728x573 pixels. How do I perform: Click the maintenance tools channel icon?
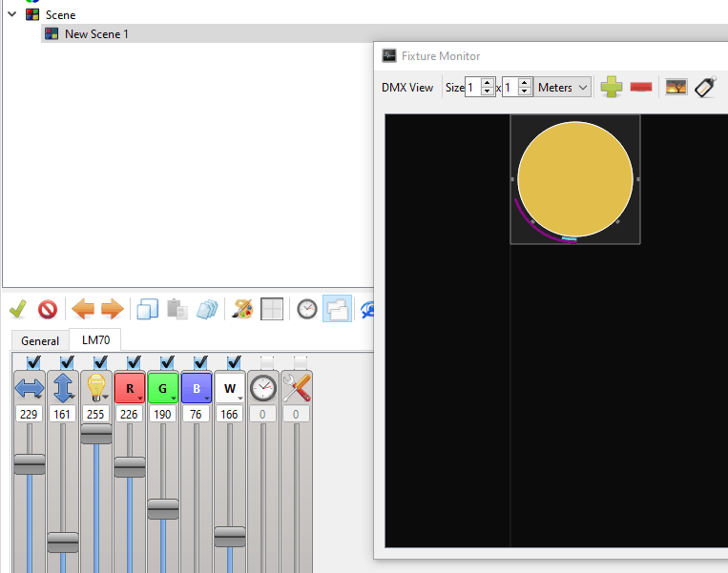(297, 388)
